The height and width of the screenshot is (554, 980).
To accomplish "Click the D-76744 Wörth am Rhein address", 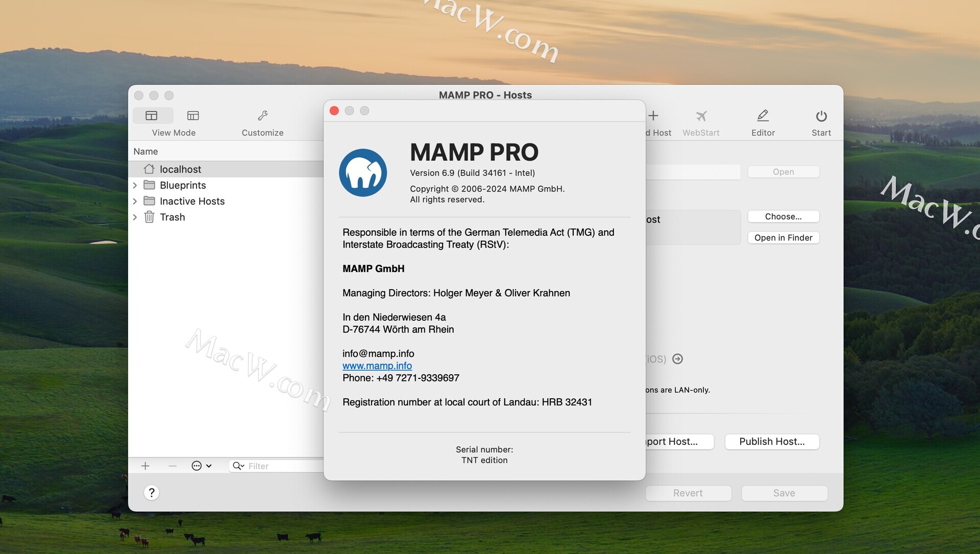I will tap(398, 329).
